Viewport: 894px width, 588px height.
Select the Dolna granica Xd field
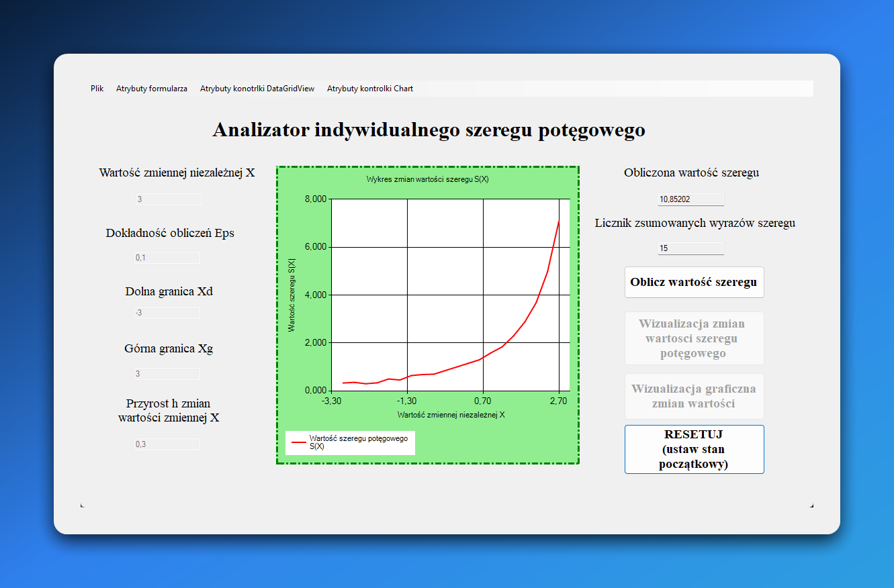[167, 313]
